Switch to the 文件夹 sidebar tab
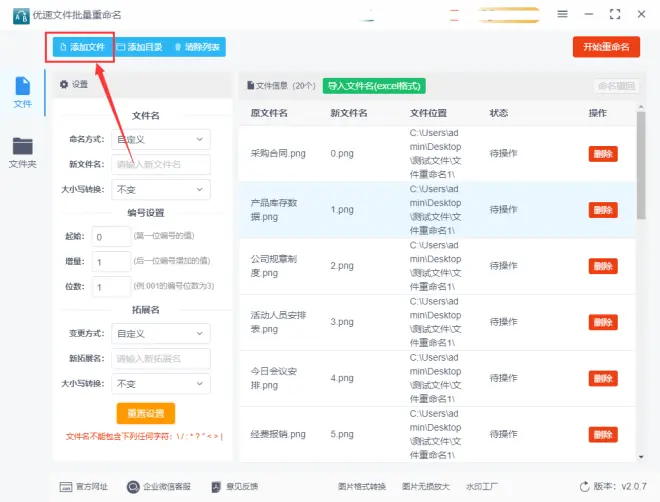 [x=22, y=153]
